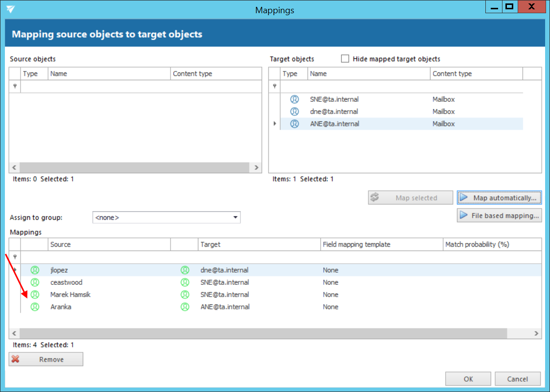
Task: Expand the ANE@ta.internal row indicator arrow
Action: [275, 124]
